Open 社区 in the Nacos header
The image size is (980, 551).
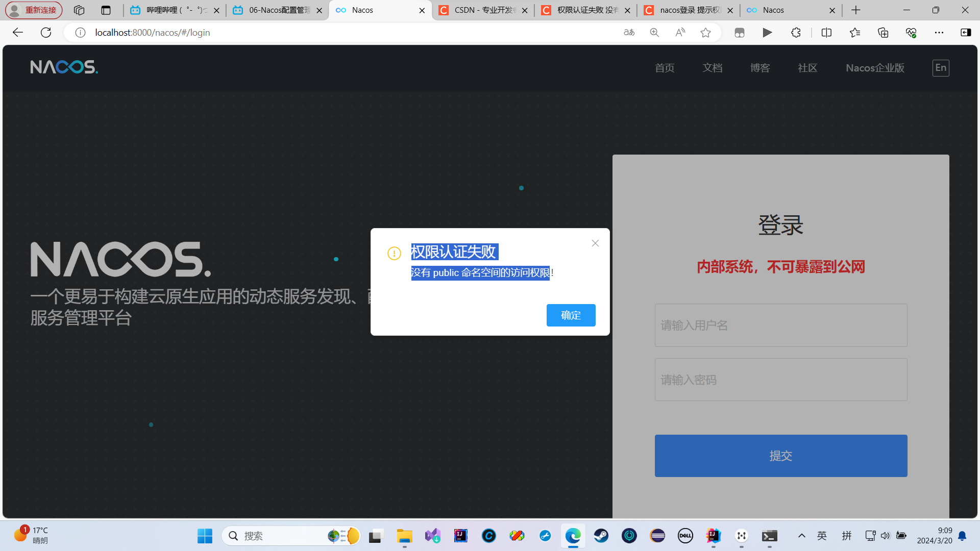tap(807, 68)
